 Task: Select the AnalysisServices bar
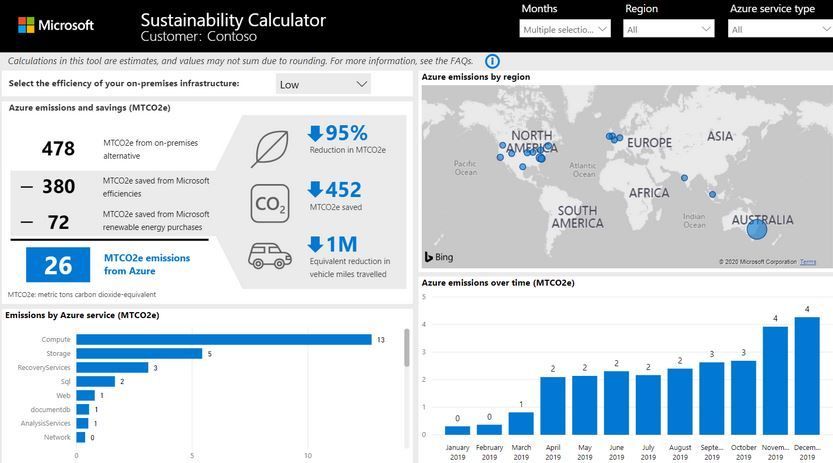click(x=82, y=423)
